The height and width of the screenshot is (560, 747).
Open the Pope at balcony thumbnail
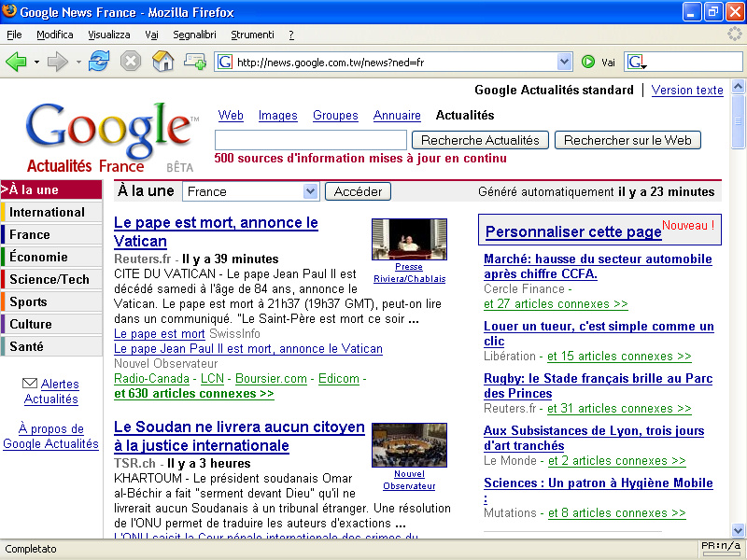[409, 239]
